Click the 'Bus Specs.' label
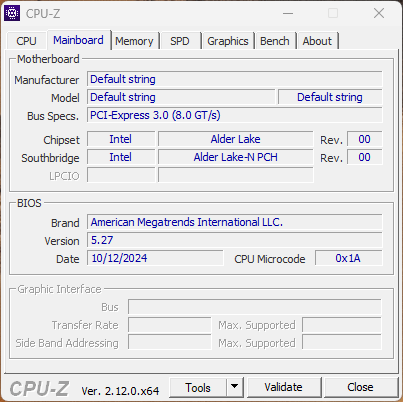The height and width of the screenshot is (402, 403). (53, 116)
